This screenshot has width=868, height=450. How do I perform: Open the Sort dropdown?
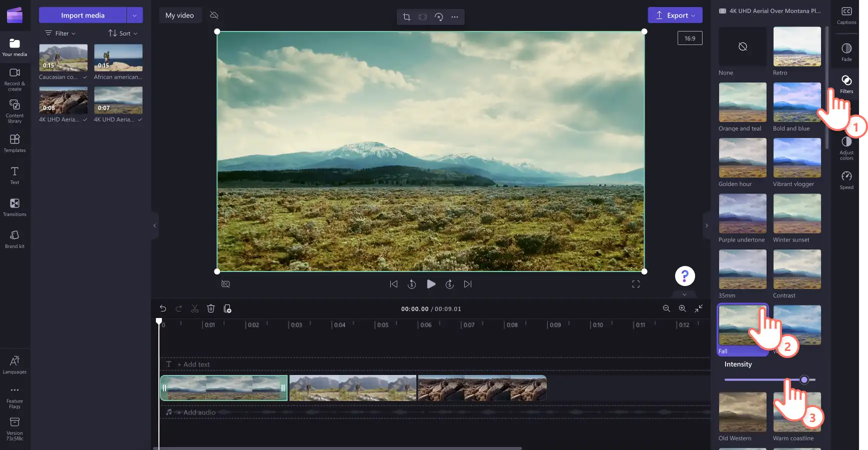pyautogui.click(x=123, y=33)
